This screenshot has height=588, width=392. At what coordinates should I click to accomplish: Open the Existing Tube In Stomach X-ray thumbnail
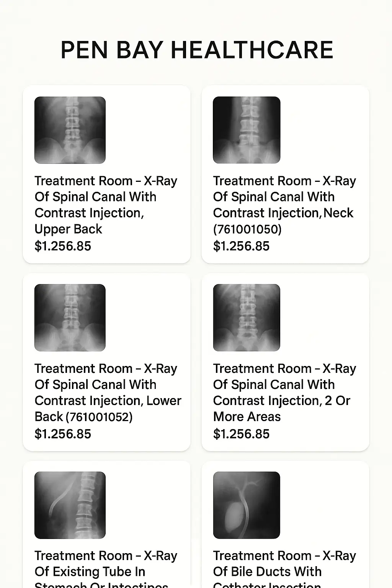(70, 505)
